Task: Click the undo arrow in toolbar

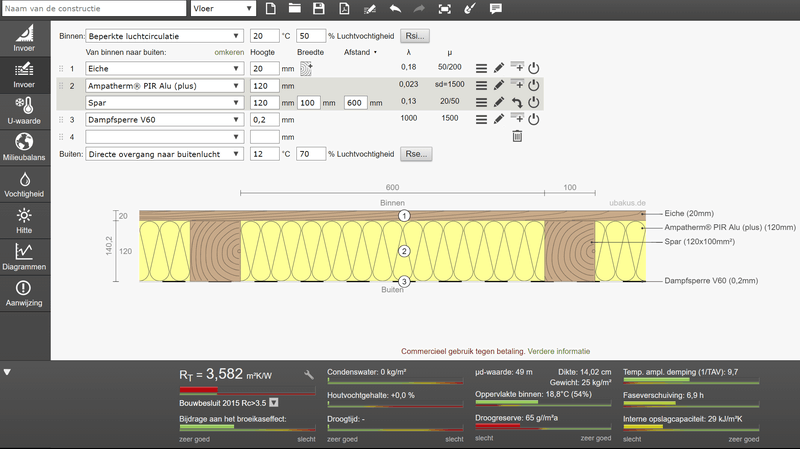Action: point(394,9)
